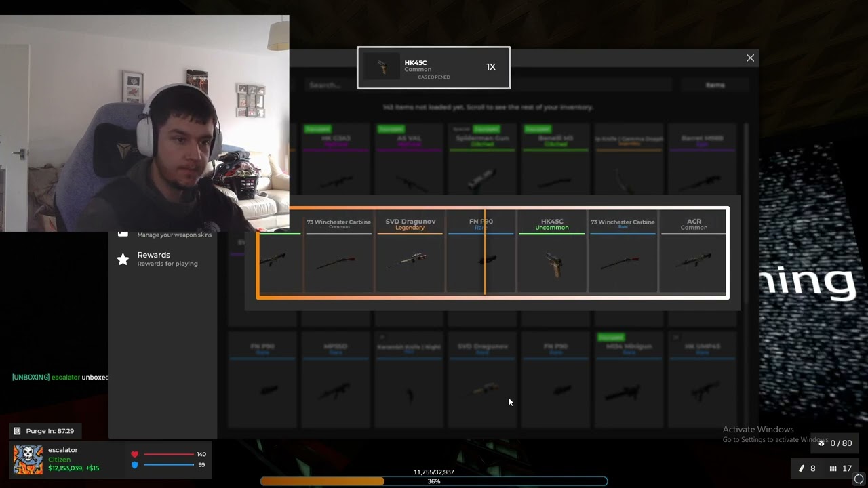This screenshot has width=868, height=488.
Task: Close the inventory window with X
Action: click(x=750, y=58)
